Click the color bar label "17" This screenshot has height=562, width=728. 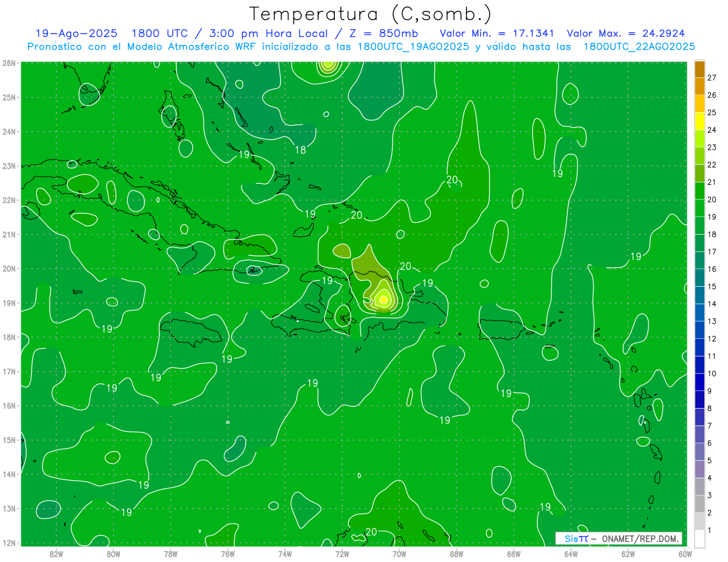[x=712, y=252]
